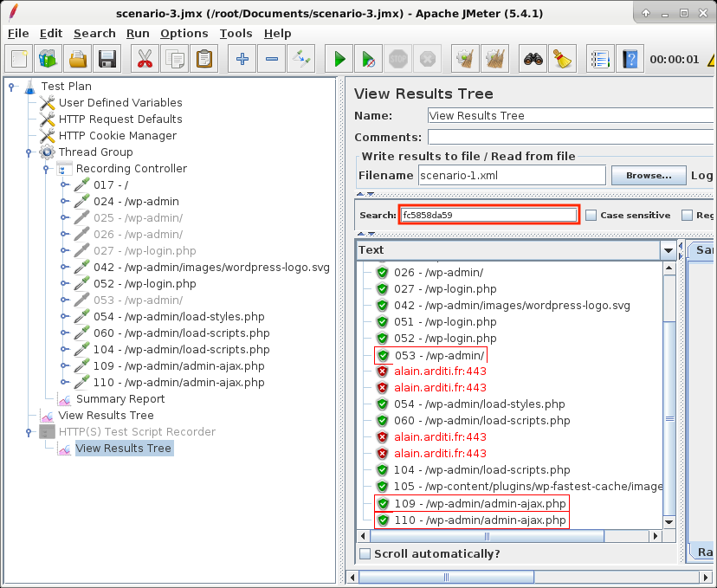
Task: Click the Cut scissors icon
Action: point(145,59)
